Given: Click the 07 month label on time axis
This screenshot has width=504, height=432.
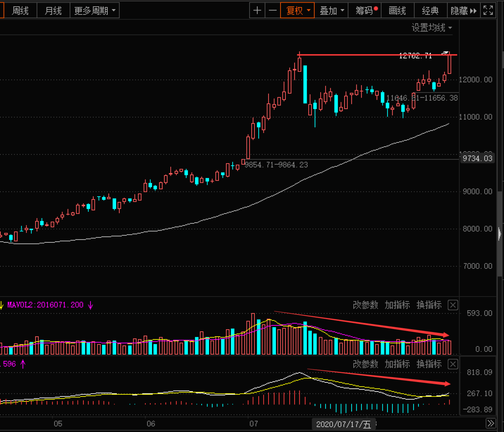Looking at the screenshot, I should 254,424.
